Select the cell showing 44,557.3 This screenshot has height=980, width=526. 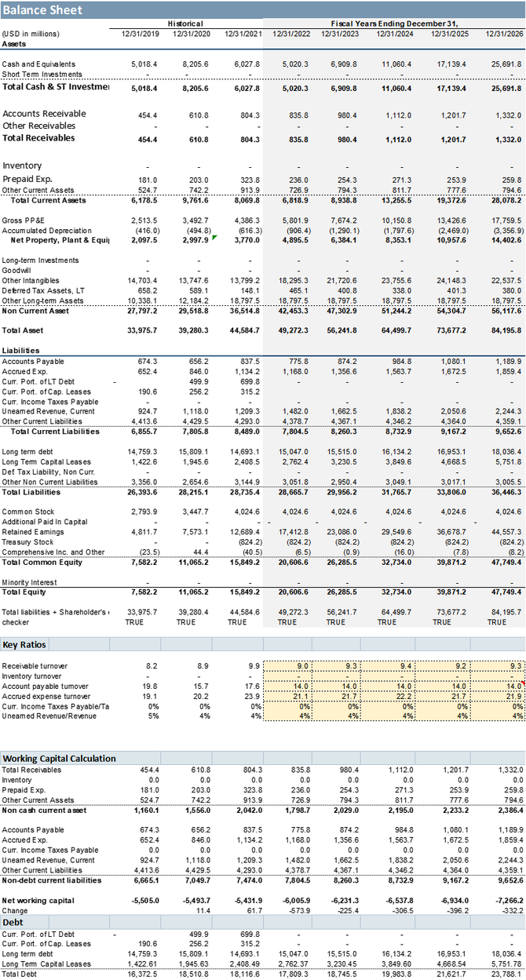click(x=503, y=531)
